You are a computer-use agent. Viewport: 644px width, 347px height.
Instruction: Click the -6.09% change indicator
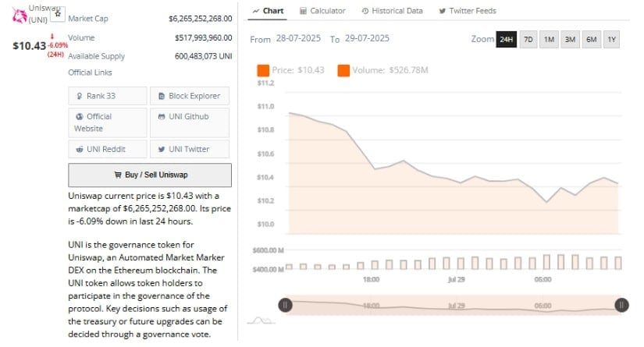click(x=58, y=45)
